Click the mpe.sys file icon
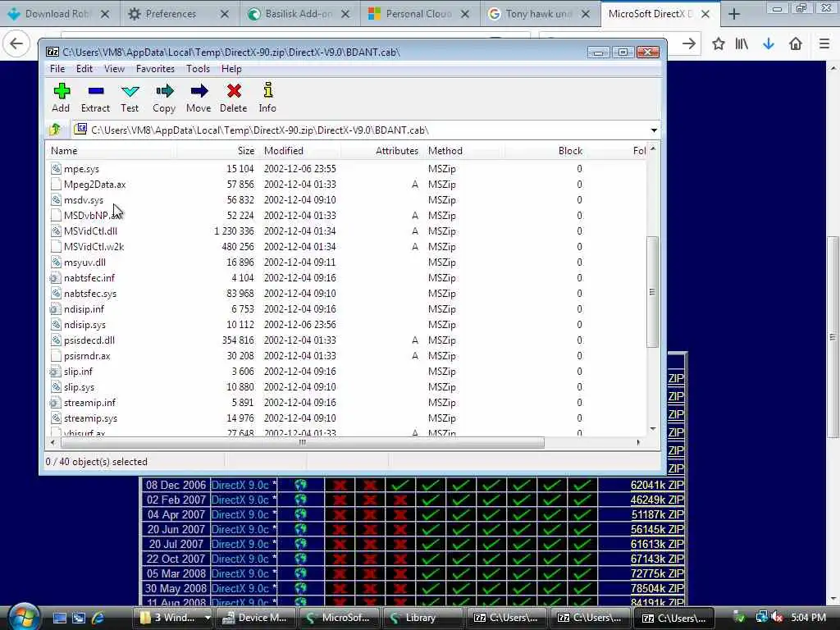Screen dimensions: 840x630 coord(56,169)
